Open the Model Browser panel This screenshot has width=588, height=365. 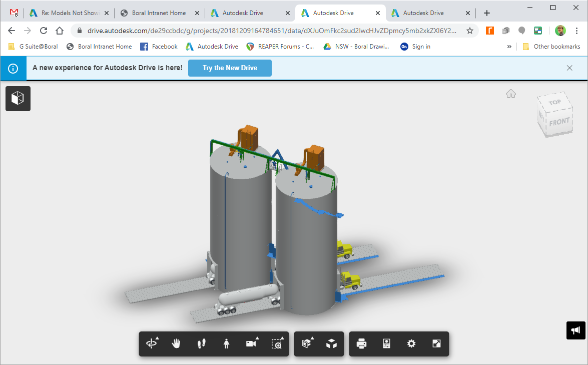click(x=18, y=99)
